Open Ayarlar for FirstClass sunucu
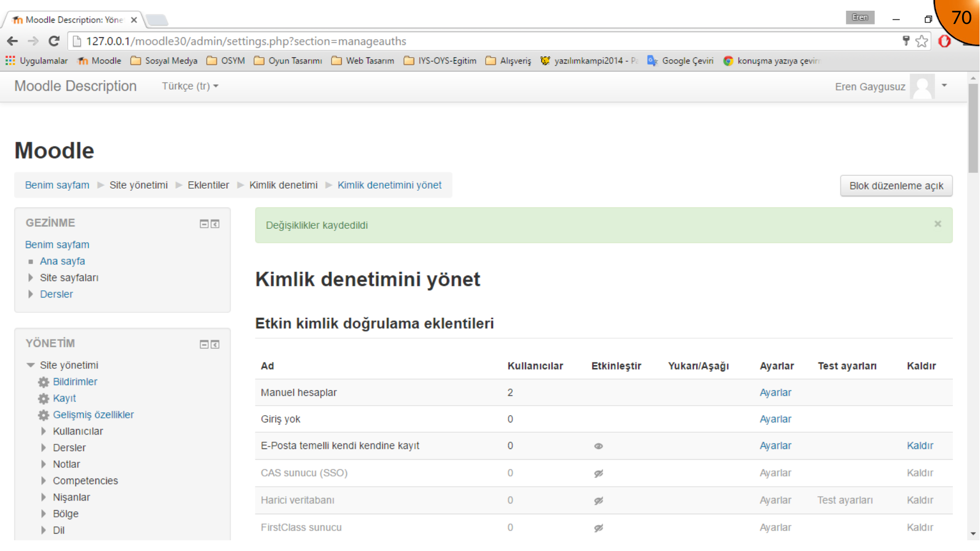The width and height of the screenshot is (980, 551). [775, 528]
